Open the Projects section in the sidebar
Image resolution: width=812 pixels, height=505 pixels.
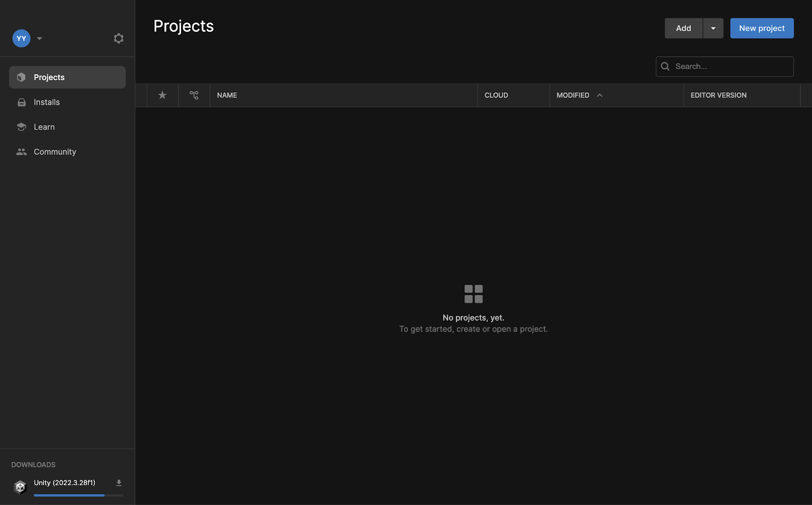pos(49,77)
